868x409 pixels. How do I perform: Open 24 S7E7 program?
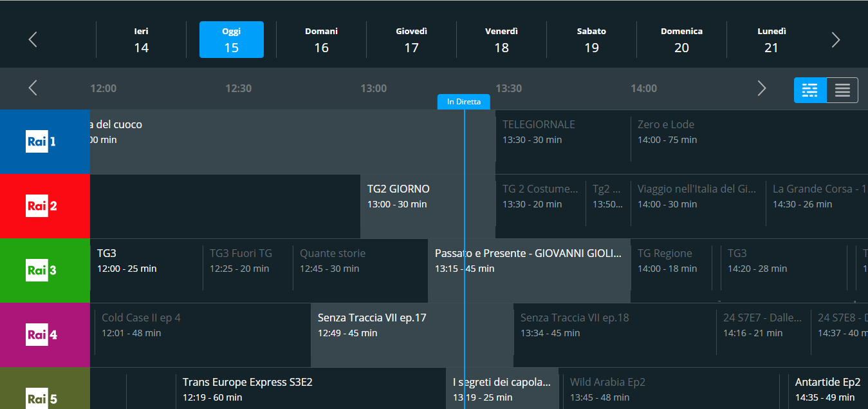point(764,335)
